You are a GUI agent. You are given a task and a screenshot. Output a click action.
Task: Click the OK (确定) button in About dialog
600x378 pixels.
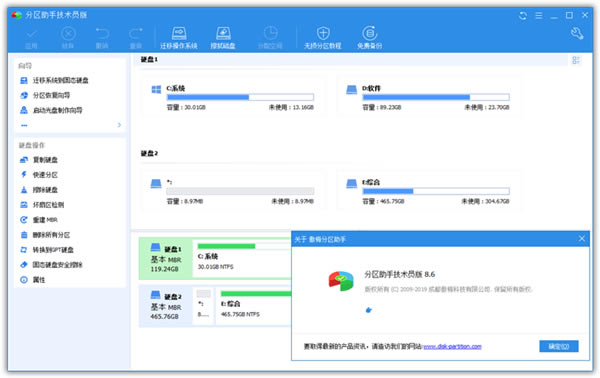tap(559, 346)
